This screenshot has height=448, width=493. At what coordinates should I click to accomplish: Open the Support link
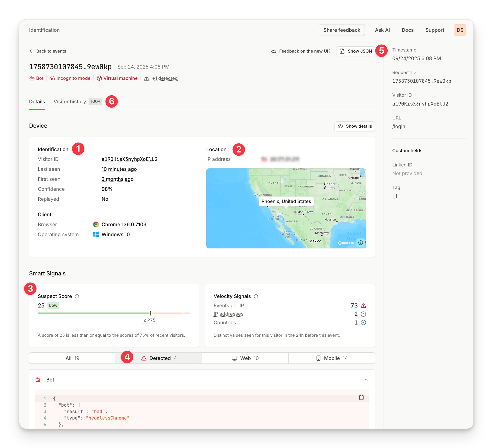(x=435, y=30)
